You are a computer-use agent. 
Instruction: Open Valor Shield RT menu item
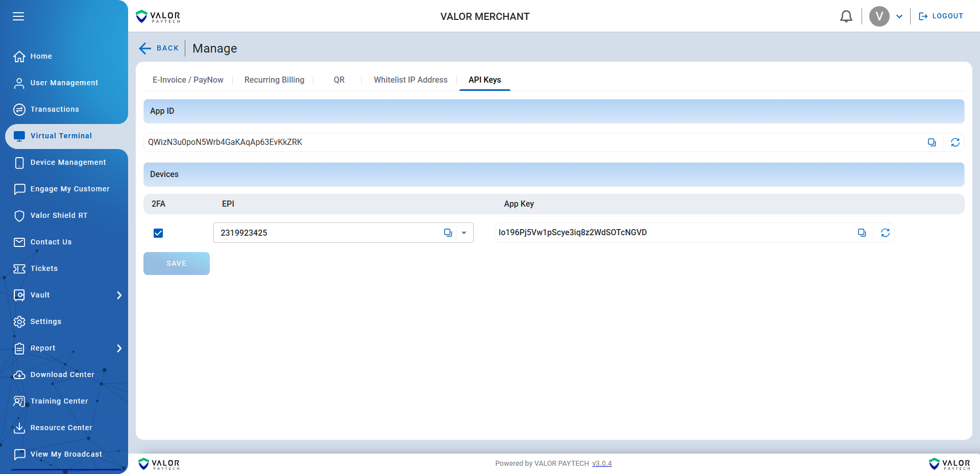click(59, 215)
